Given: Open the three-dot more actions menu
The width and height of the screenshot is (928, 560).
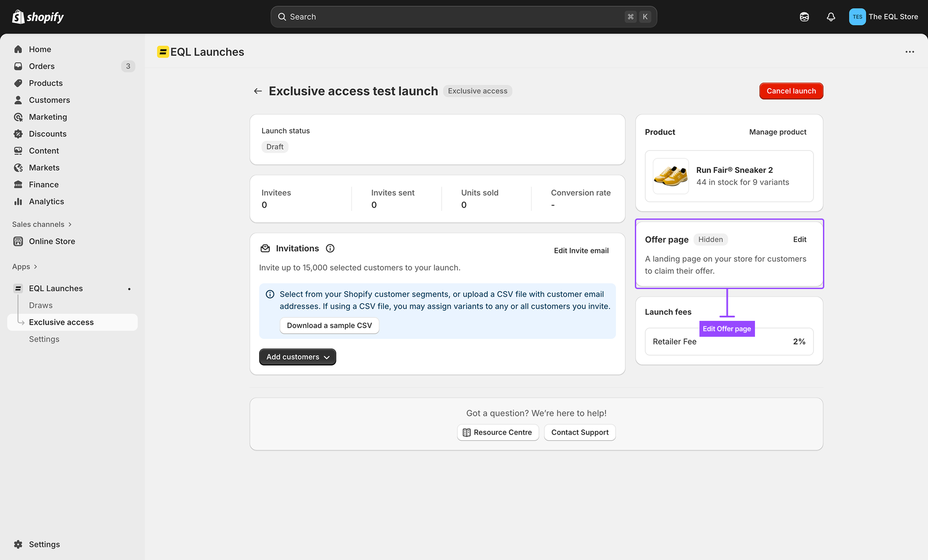Looking at the screenshot, I should pyautogui.click(x=909, y=52).
